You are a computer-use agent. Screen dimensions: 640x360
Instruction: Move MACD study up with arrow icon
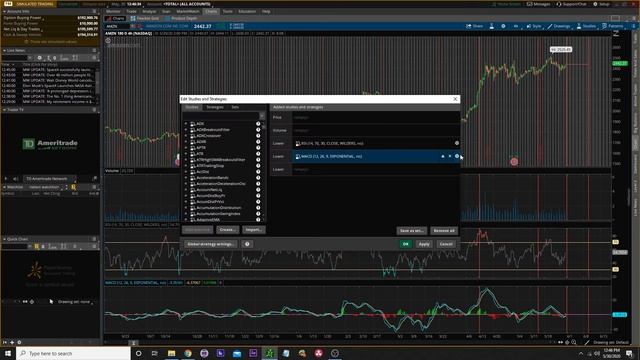pos(443,156)
